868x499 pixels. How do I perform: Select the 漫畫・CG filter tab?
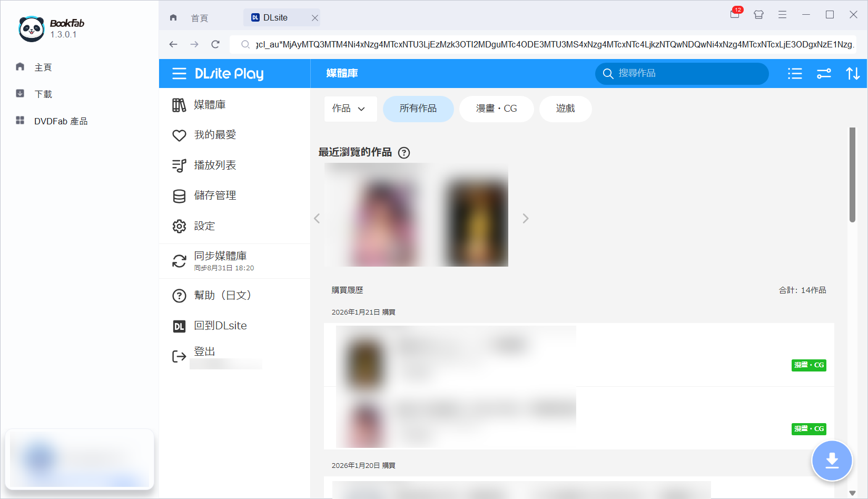pos(496,109)
